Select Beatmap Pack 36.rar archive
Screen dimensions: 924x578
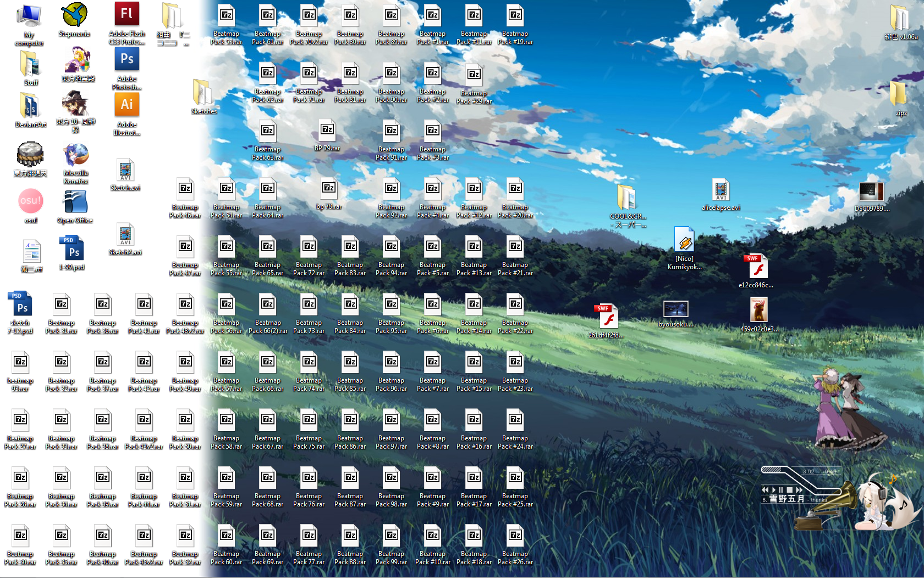(103, 314)
